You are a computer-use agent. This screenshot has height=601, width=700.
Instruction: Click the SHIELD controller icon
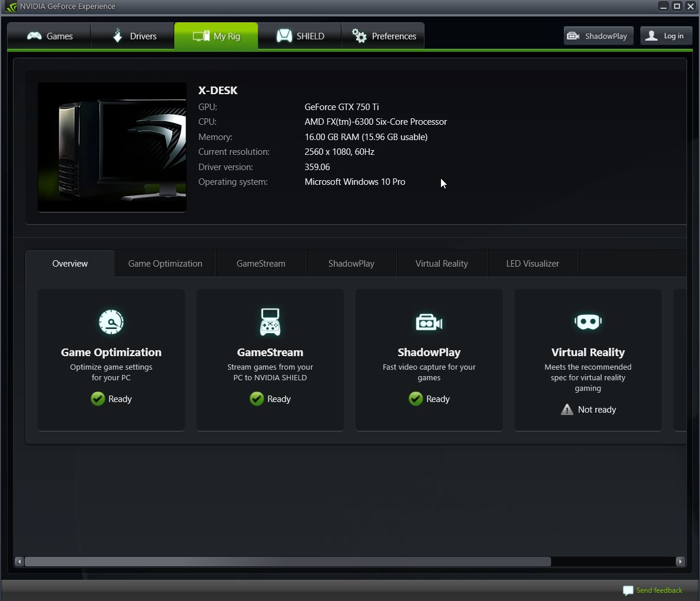(284, 36)
